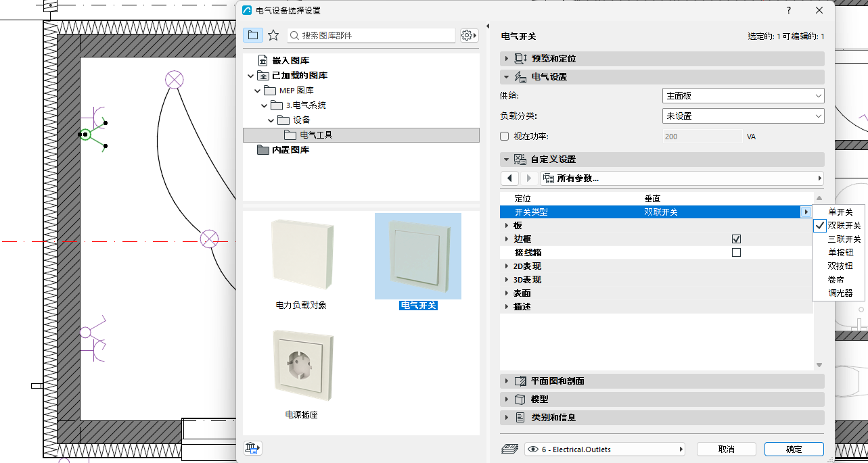Click the 确定 button
868x463 pixels.
pos(794,449)
